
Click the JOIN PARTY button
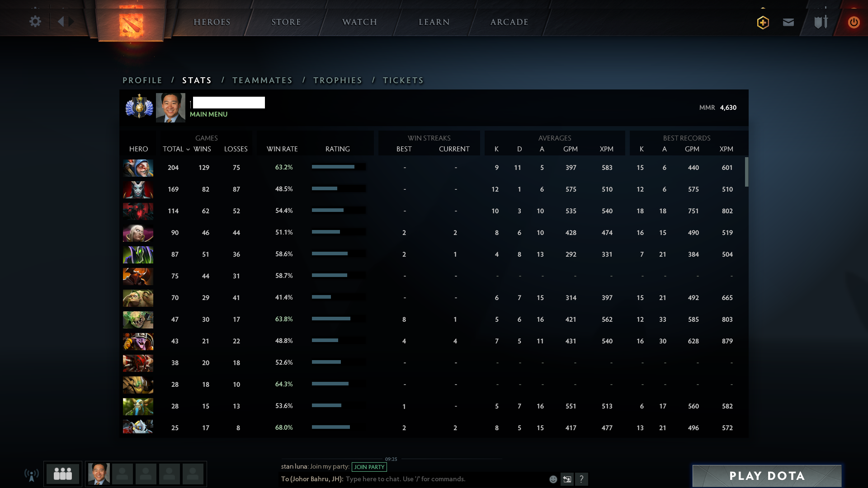[x=369, y=467]
